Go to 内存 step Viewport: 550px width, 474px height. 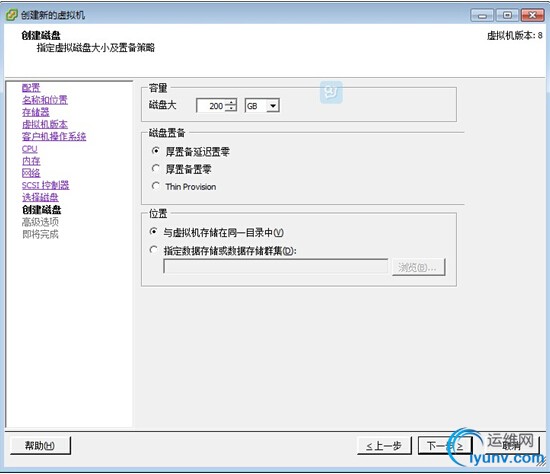pyautogui.click(x=31, y=161)
